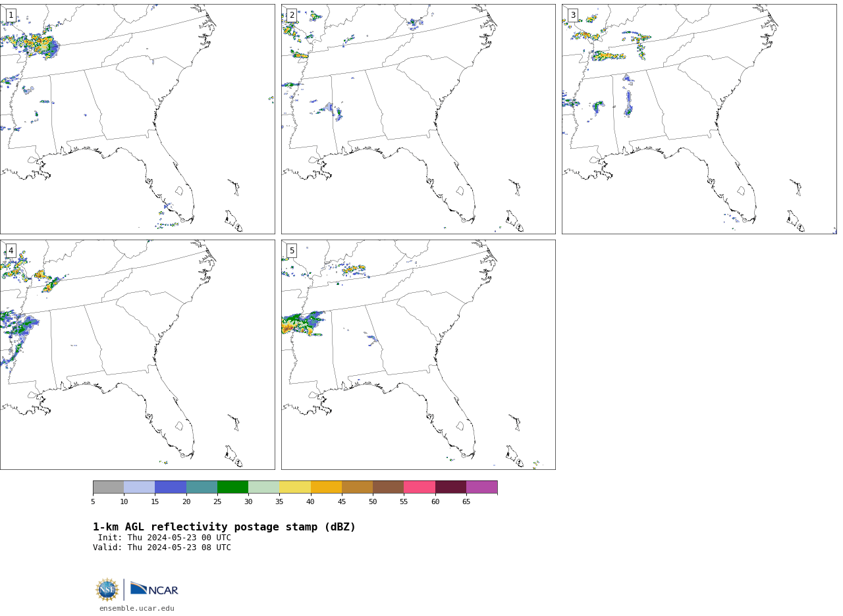The width and height of the screenshot is (843, 616).
Task: Open ensemble member 3 reflectivity map
Action: (699, 119)
